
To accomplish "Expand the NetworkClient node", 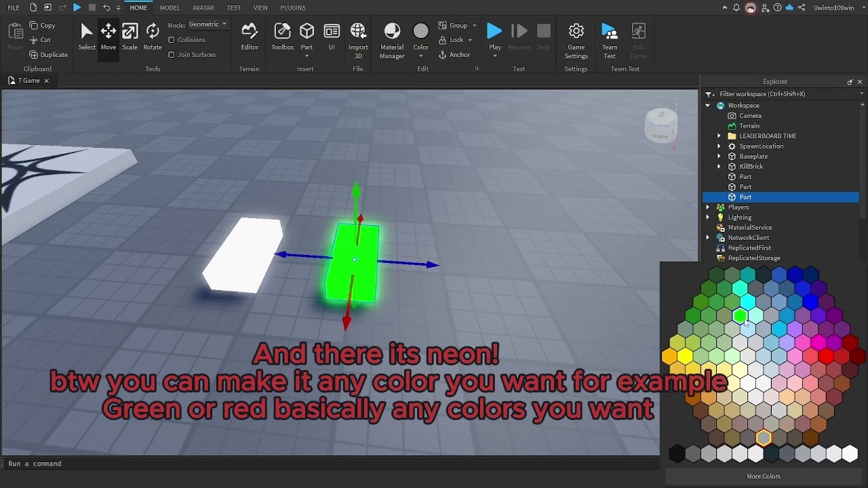I will point(708,238).
